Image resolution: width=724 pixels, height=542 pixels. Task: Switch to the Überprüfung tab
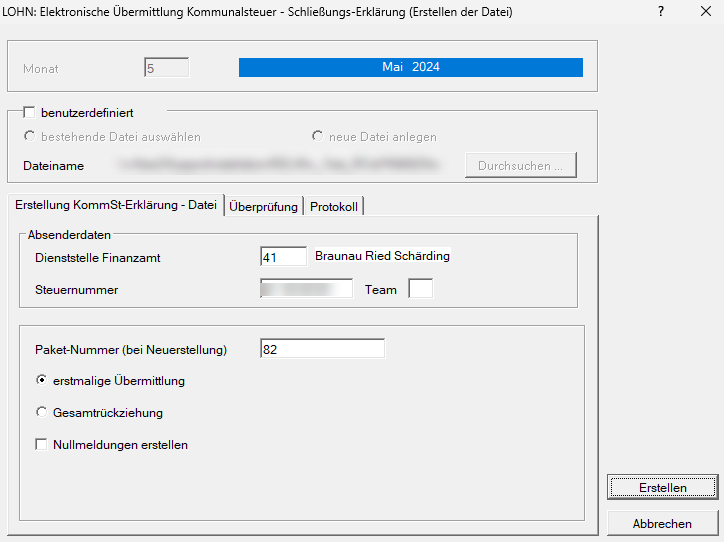click(x=263, y=207)
